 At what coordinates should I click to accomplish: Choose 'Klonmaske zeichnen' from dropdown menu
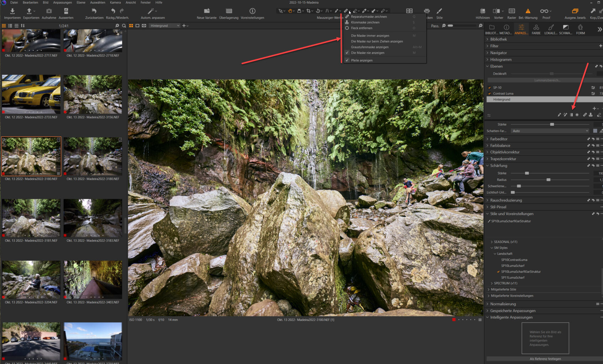tap(365, 22)
